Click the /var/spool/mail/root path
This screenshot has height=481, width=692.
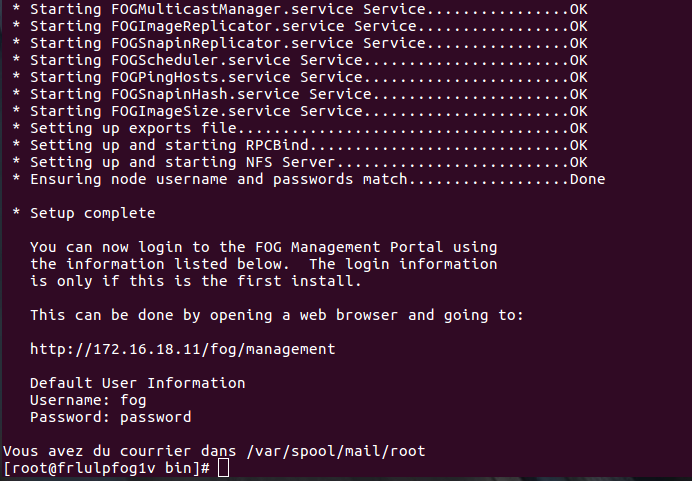pos(336,451)
